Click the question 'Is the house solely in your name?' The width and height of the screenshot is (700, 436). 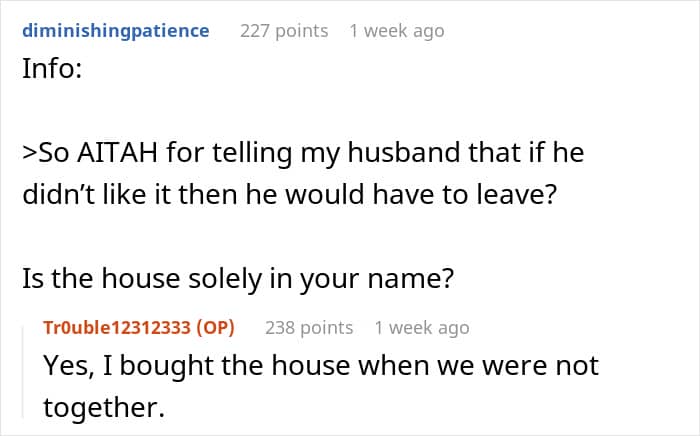(238, 279)
